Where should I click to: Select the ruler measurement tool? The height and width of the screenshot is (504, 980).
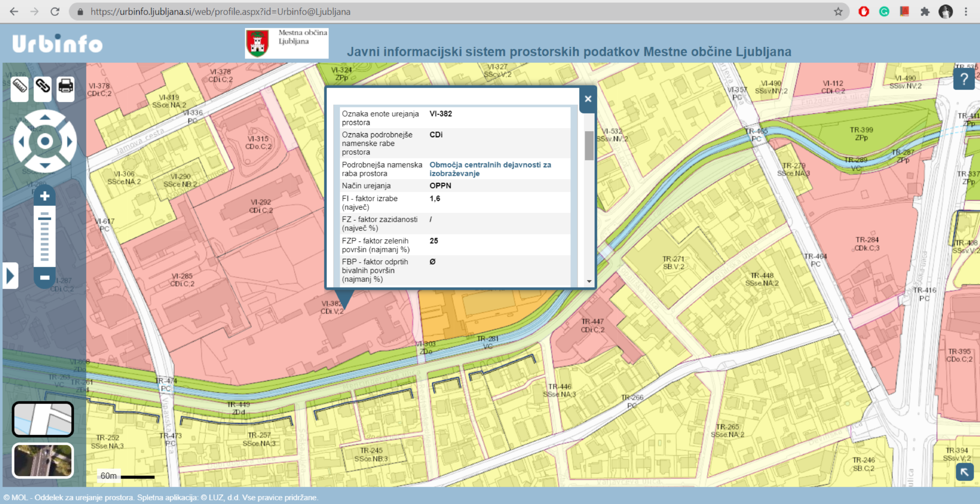pos(20,89)
